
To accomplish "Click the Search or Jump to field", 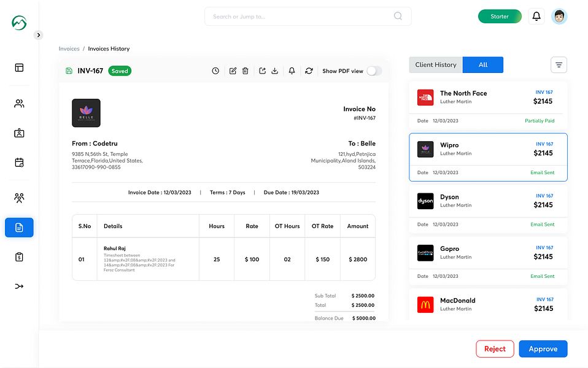I will 301,17.
